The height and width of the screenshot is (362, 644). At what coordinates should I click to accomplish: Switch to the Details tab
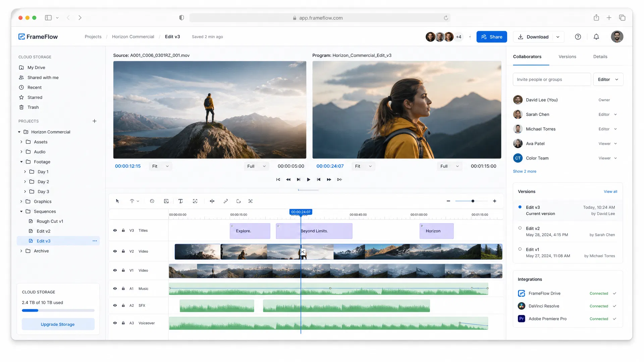(600, 57)
